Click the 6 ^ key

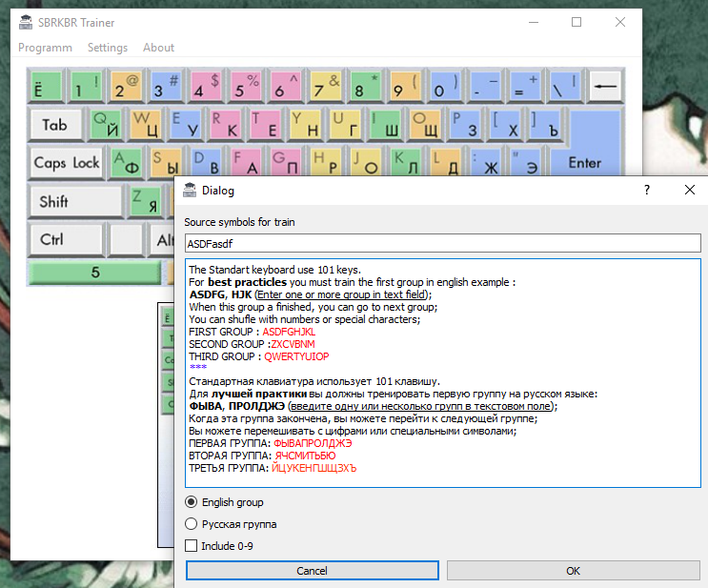tap(285, 86)
